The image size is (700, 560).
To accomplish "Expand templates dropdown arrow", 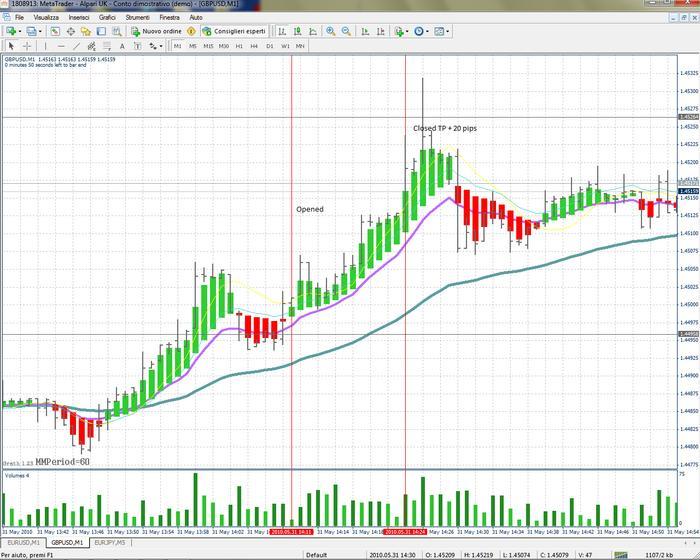I will pyautogui.click(x=448, y=31).
